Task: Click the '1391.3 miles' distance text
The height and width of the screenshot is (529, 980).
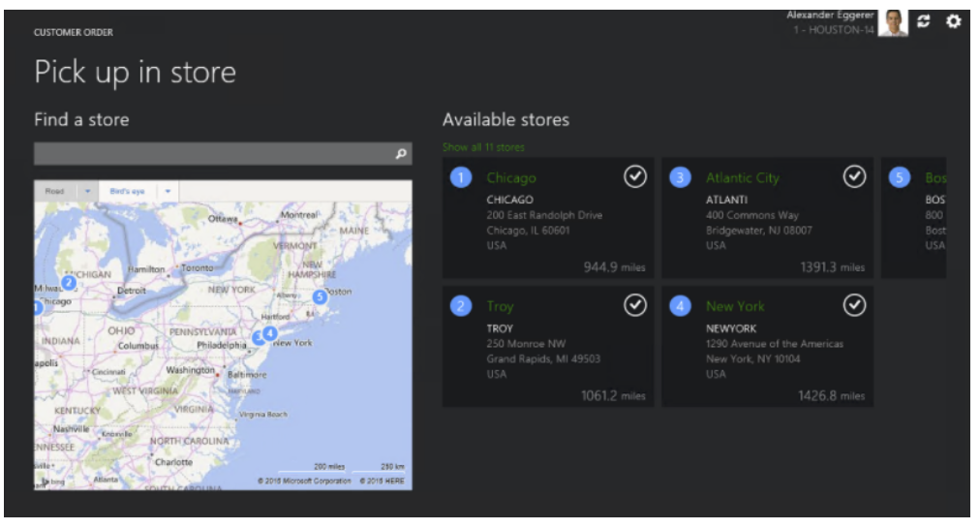Action: click(833, 267)
